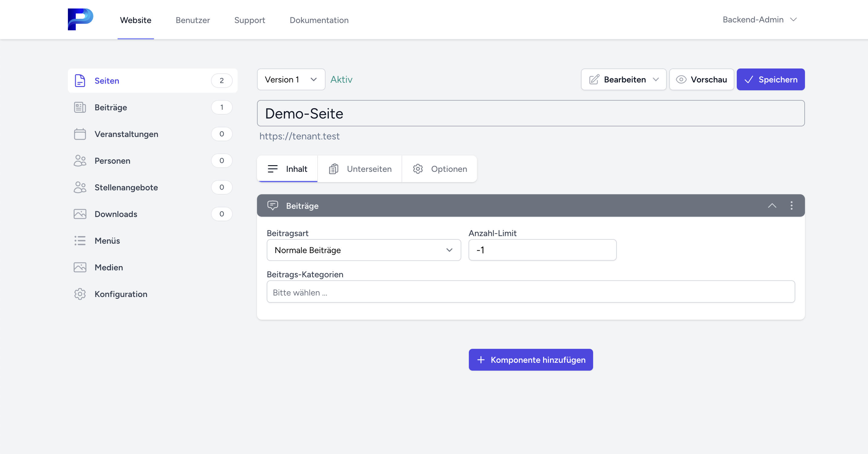This screenshot has height=454, width=868.
Task: Click the Personen people icon
Action: (80, 160)
